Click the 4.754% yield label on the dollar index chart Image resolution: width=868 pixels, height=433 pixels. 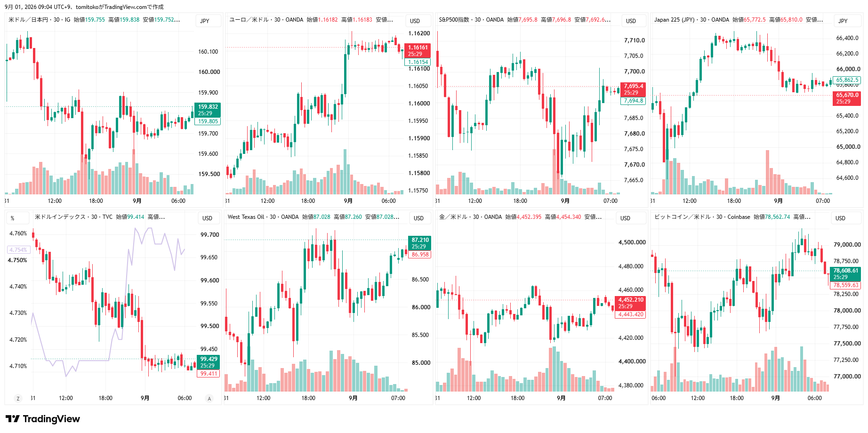(18, 250)
